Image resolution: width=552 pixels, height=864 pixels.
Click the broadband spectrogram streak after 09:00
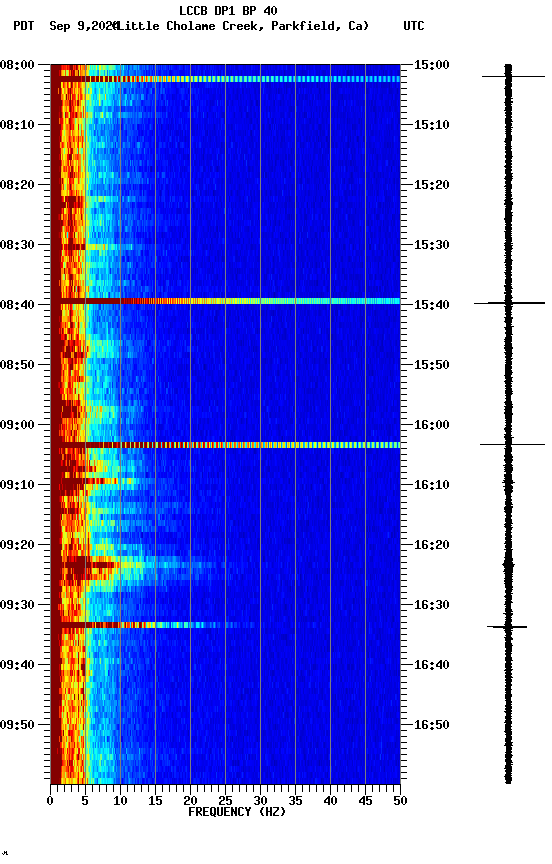225,445
